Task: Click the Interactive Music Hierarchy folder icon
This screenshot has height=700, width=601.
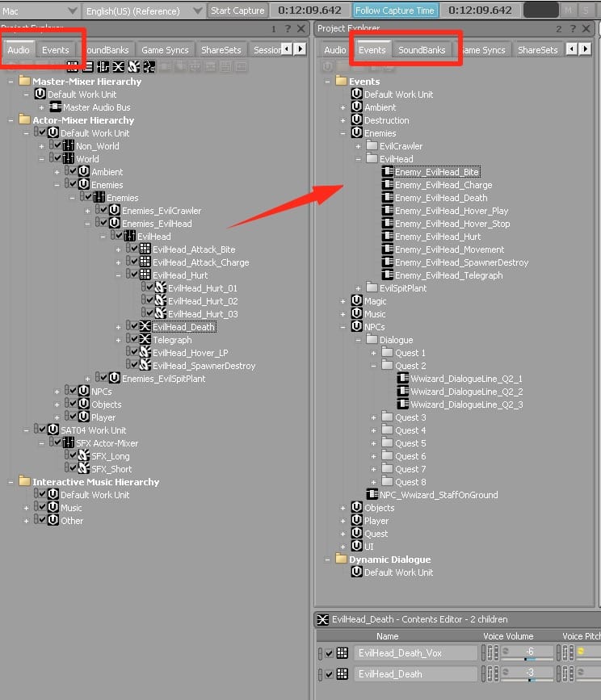Action: click(x=24, y=481)
